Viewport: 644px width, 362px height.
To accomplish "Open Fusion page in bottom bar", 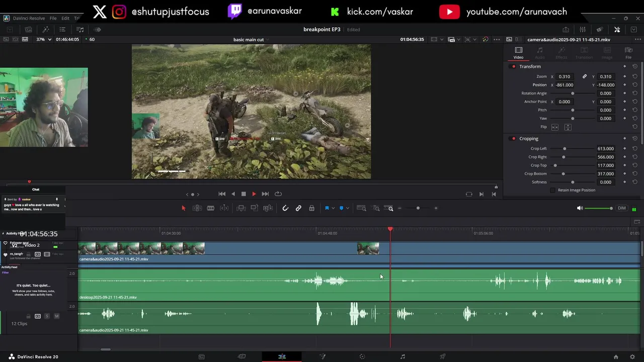I will tap(323, 356).
